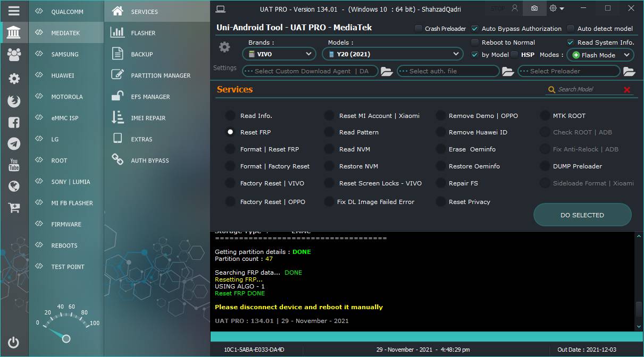Click the laptop icon in title bar
Viewport: 644px width, 357px height.
pos(221,8)
